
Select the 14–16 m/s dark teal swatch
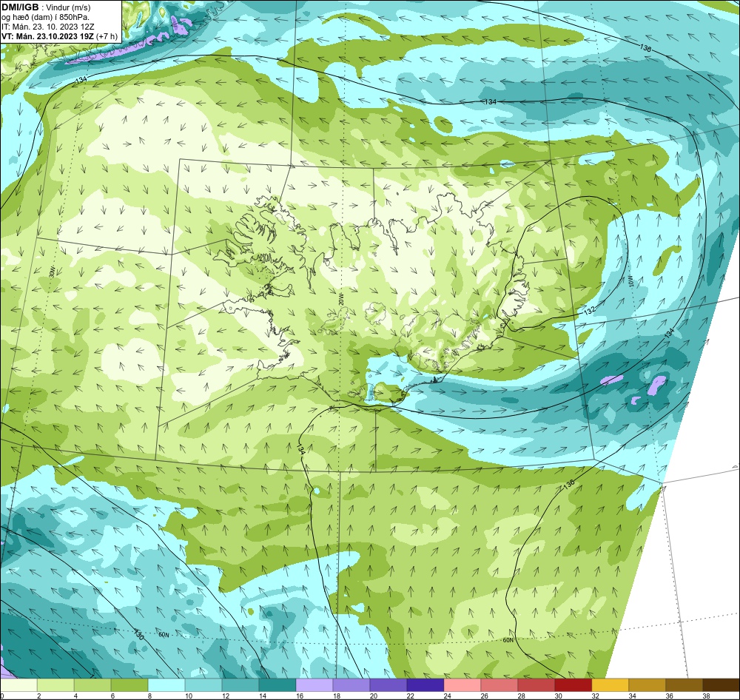tap(277, 685)
